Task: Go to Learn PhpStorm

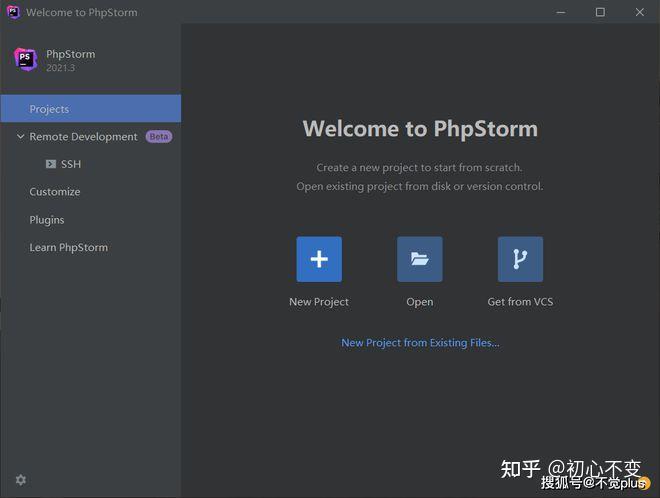Action: pos(68,247)
